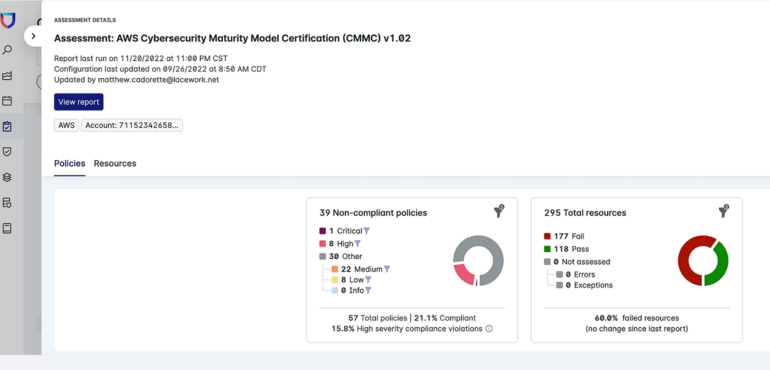Click the Account 71152342658 tag

click(132, 125)
